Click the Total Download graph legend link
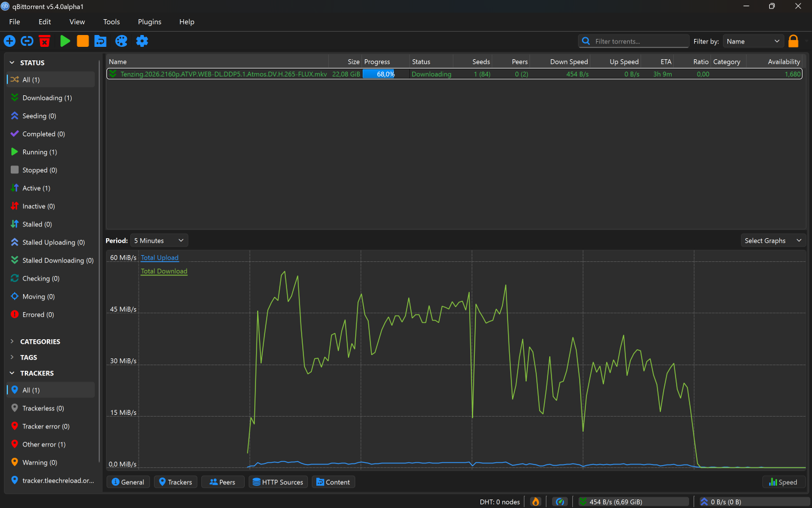Screen dimensions: 812x508 tap(164, 271)
